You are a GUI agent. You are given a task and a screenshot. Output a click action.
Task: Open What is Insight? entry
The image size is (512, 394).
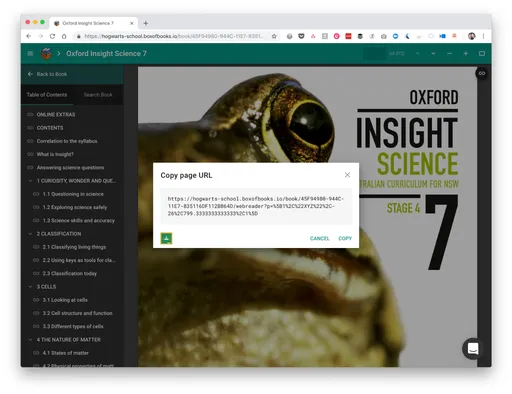(55, 154)
